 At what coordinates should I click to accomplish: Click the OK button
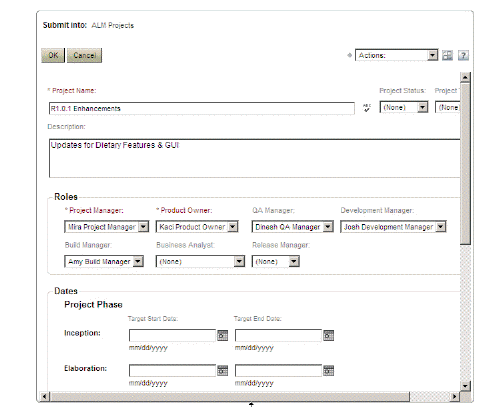[x=53, y=55]
